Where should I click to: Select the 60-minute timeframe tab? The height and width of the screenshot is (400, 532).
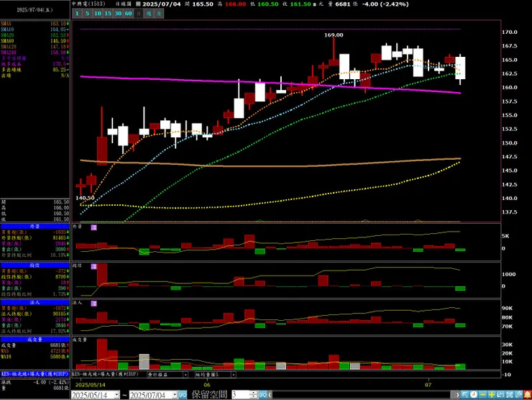pos(128,14)
